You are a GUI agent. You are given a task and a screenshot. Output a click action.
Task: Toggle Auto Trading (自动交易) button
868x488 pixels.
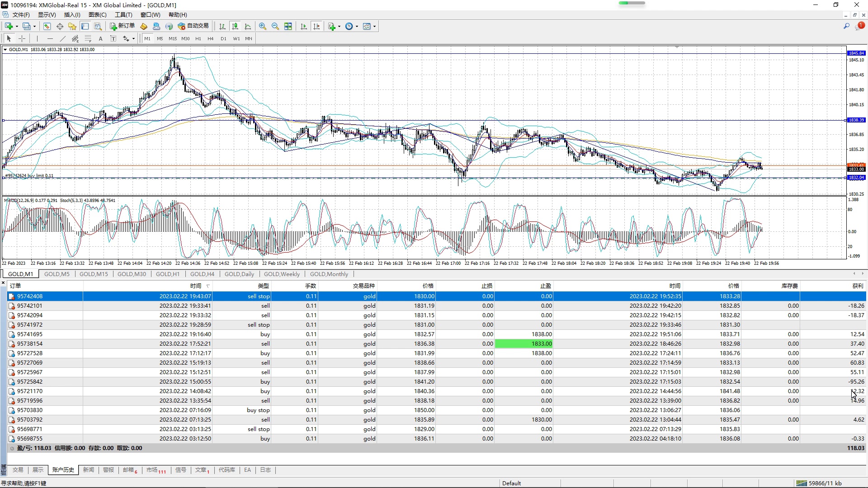(x=193, y=26)
